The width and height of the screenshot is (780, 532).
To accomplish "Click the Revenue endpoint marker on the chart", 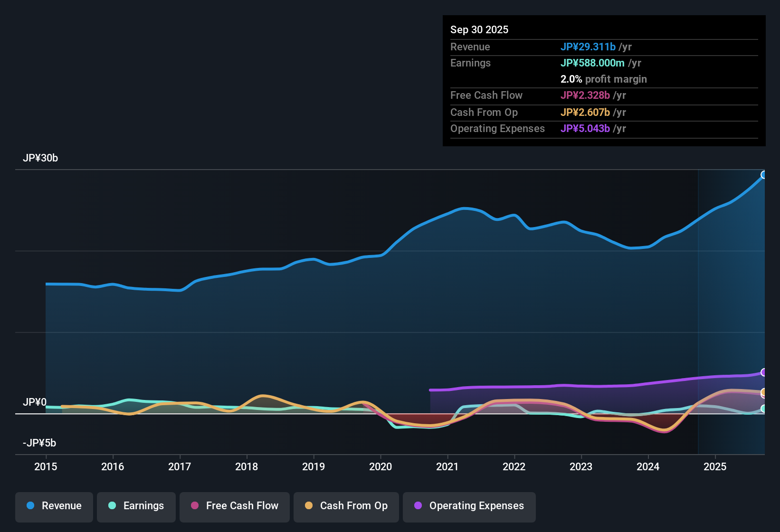I will point(764,175).
